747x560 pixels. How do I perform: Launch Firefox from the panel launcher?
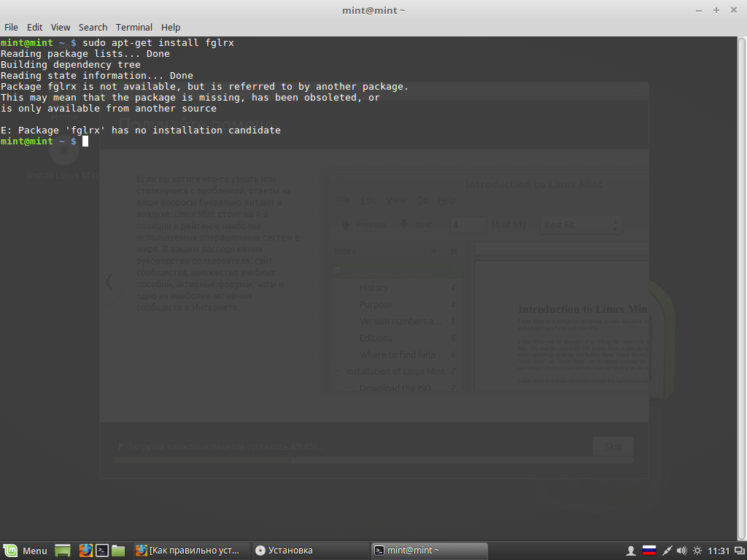(x=85, y=551)
